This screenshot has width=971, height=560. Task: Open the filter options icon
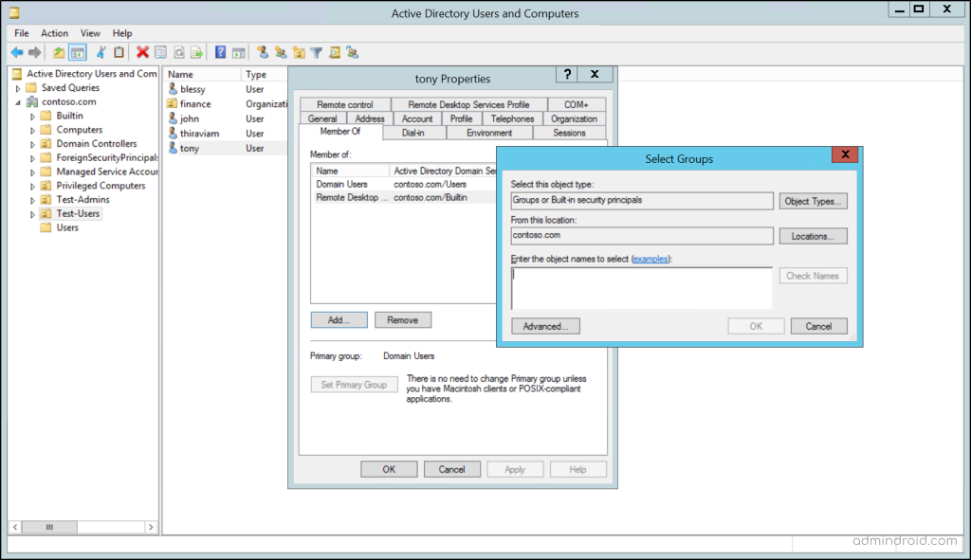point(317,52)
